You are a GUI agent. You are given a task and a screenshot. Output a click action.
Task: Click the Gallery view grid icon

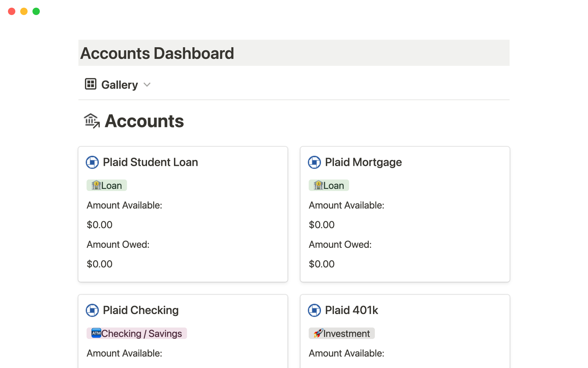[x=91, y=84]
